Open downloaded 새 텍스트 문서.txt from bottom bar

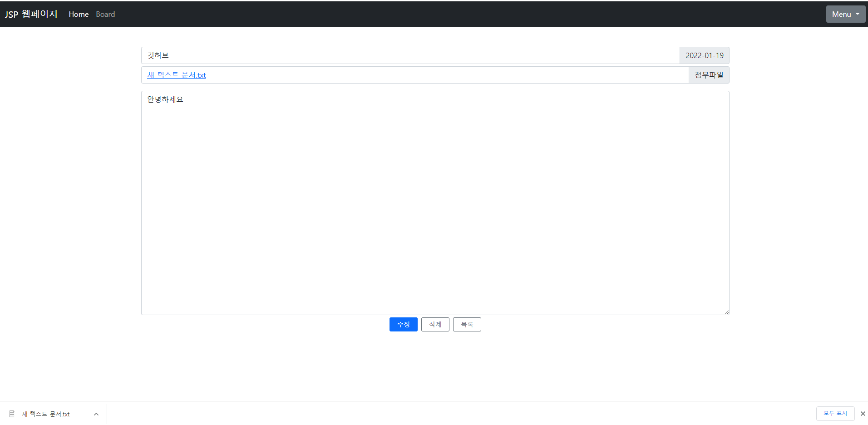[x=46, y=414]
